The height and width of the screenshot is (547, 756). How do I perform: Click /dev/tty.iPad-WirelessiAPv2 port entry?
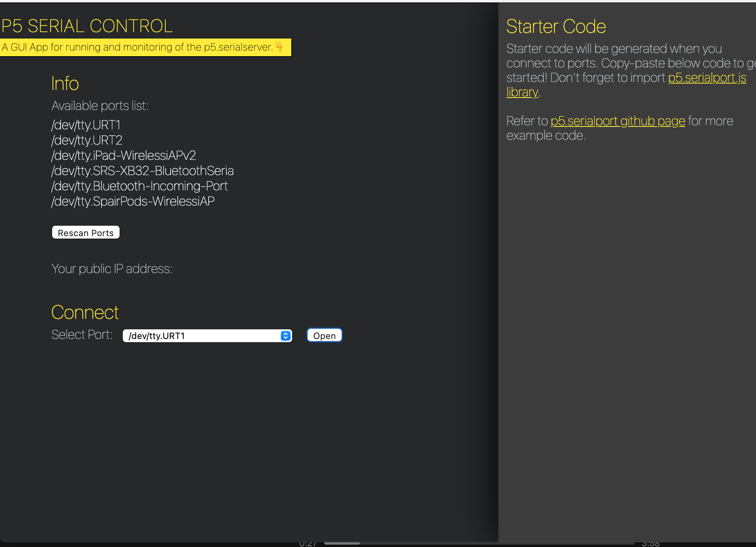pyautogui.click(x=123, y=155)
